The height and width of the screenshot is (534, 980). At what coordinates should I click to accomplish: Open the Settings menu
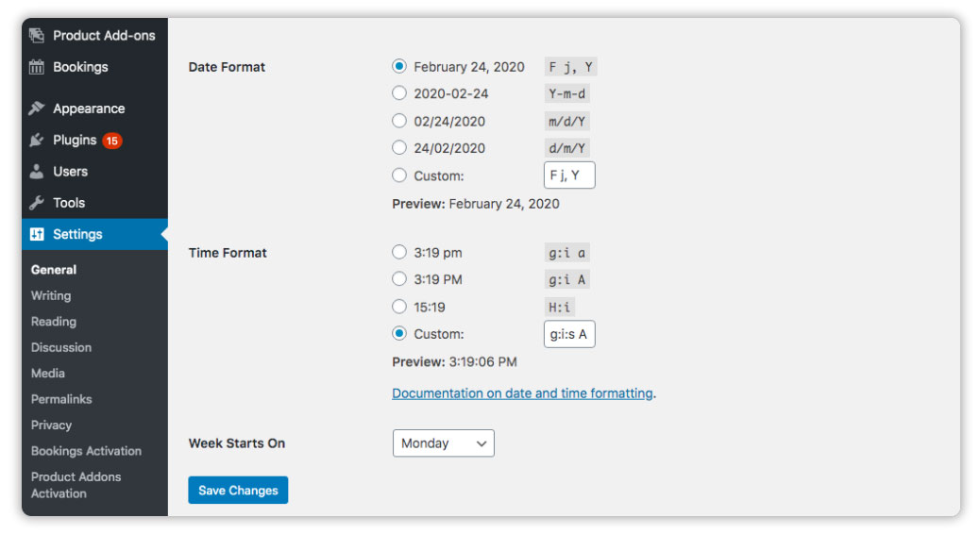(x=95, y=234)
